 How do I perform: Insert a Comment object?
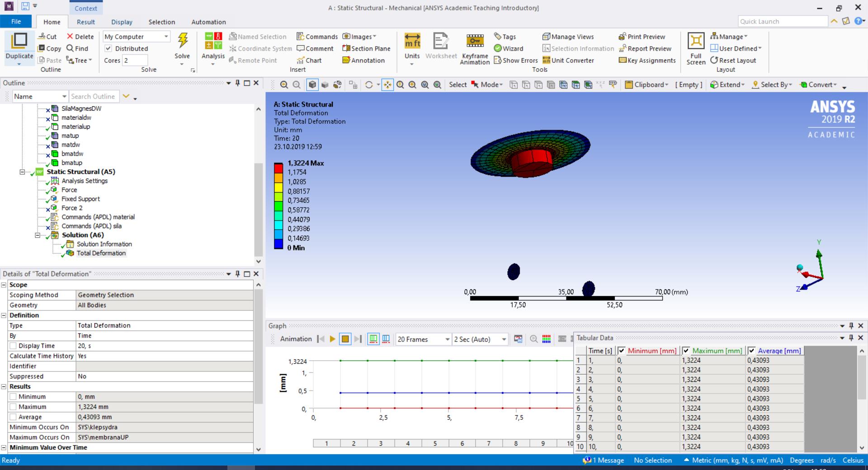[315, 48]
